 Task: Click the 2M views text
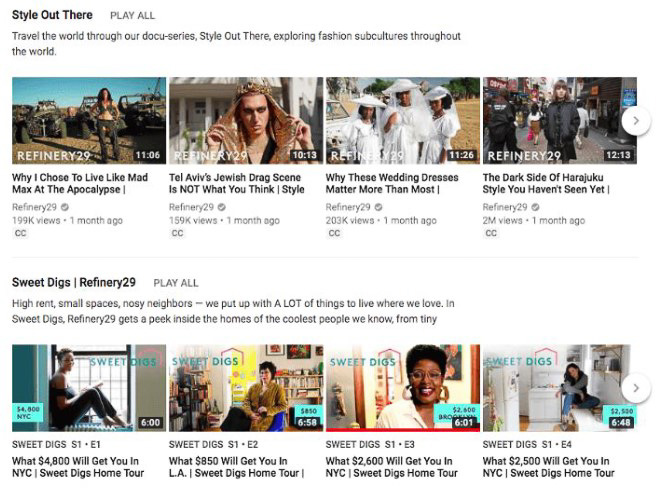tap(503, 221)
